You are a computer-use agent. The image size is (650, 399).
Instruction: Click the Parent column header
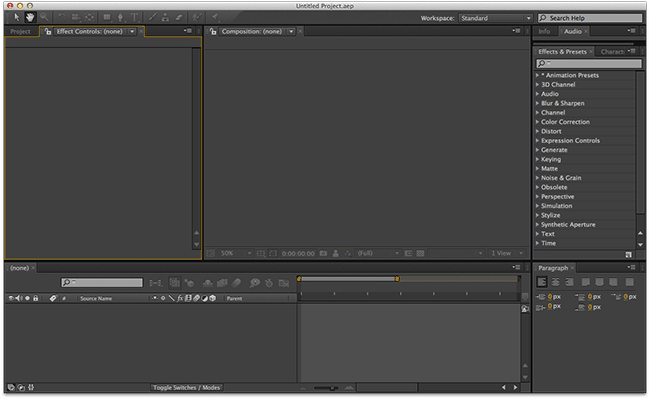[234, 298]
